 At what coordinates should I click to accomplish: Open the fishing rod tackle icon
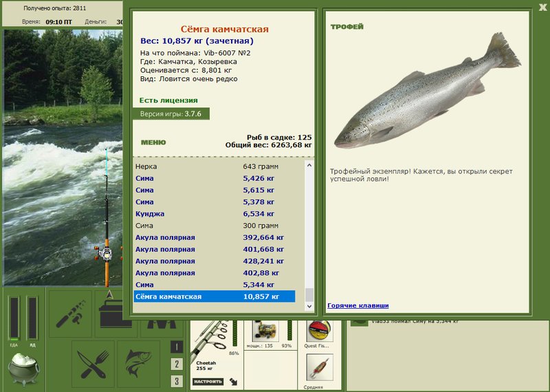(x=70, y=314)
